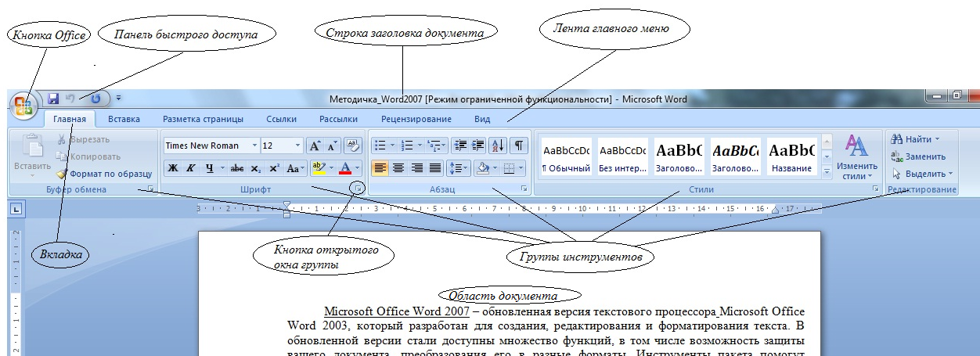
Task: Save the document from Quick Access toolbar
Action: click(53, 99)
